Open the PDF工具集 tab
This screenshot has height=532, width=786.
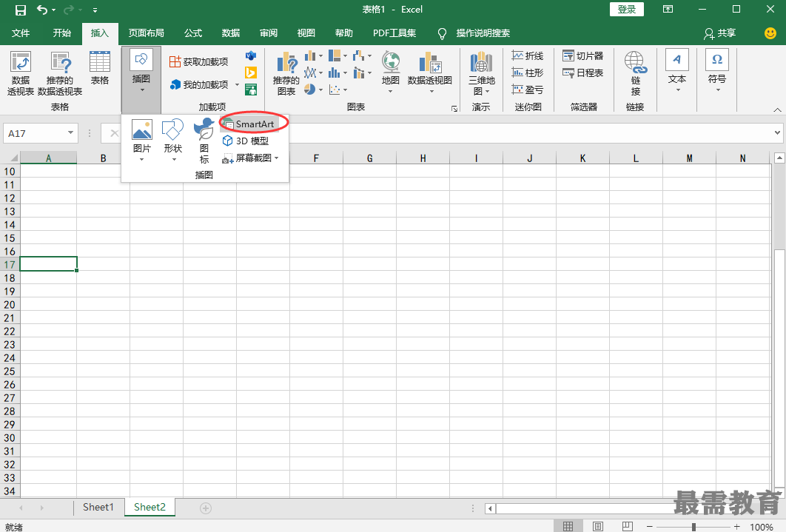coord(394,33)
